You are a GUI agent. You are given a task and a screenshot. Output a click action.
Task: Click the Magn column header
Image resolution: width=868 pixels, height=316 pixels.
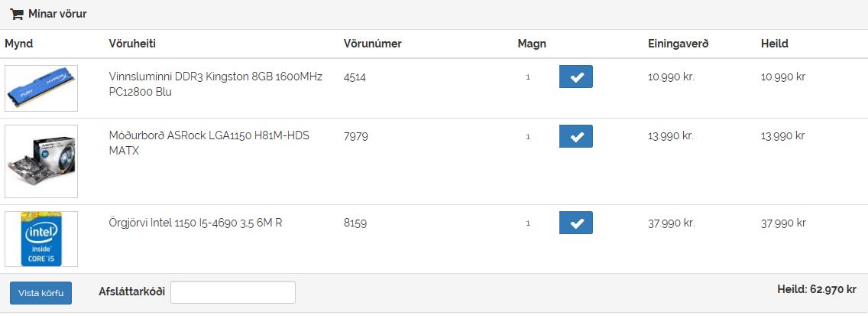coord(531,44)
